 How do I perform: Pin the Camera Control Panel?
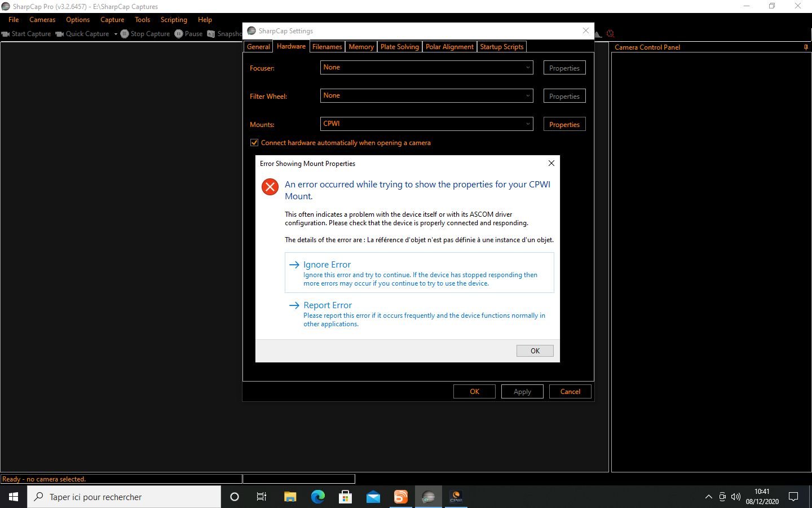[x=806, y=47]
